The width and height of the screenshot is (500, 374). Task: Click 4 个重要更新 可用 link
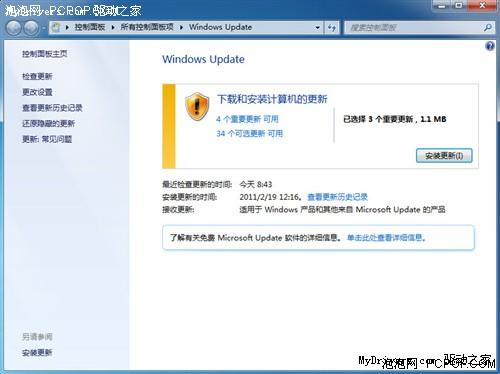(247, 119)
